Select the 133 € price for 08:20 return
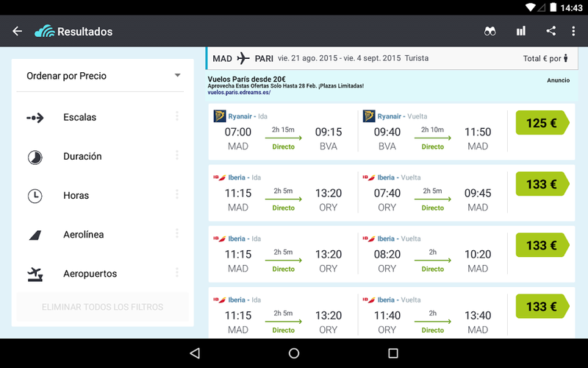 pyautogui.click(x=542, y=245)
